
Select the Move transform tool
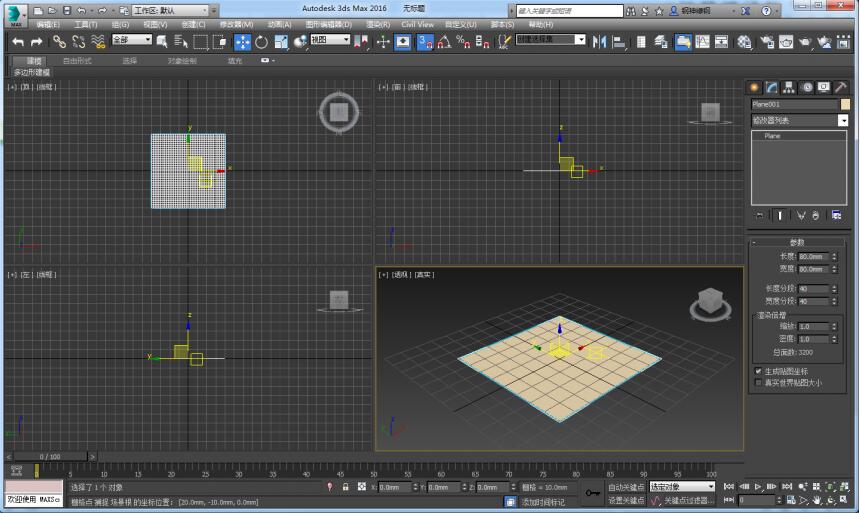pyautogui.click(x=242, y=42)
